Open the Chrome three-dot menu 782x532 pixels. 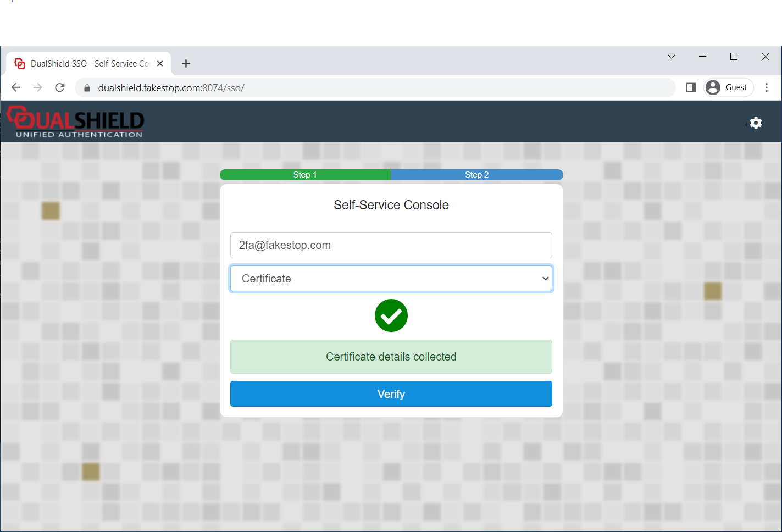(766, 87)
